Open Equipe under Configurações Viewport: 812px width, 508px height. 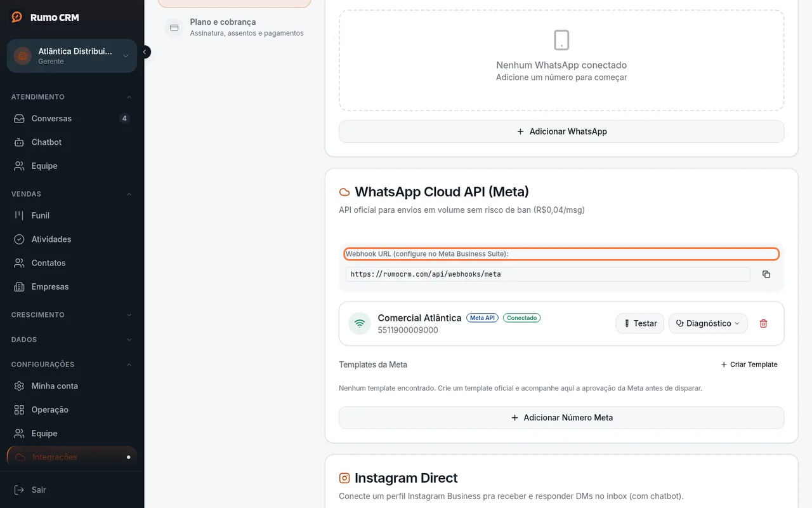point(72,433)
